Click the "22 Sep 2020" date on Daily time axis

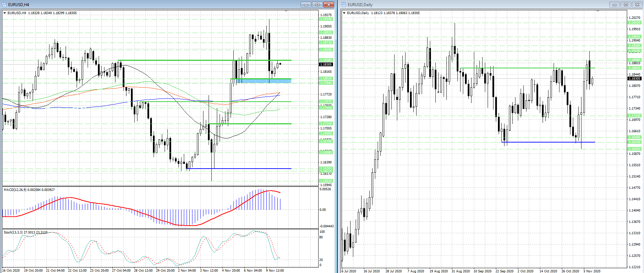click(x=504, y=271)
